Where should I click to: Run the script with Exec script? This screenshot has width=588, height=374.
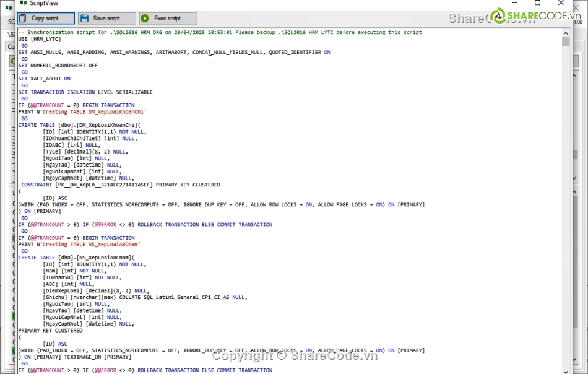[168, 19]
